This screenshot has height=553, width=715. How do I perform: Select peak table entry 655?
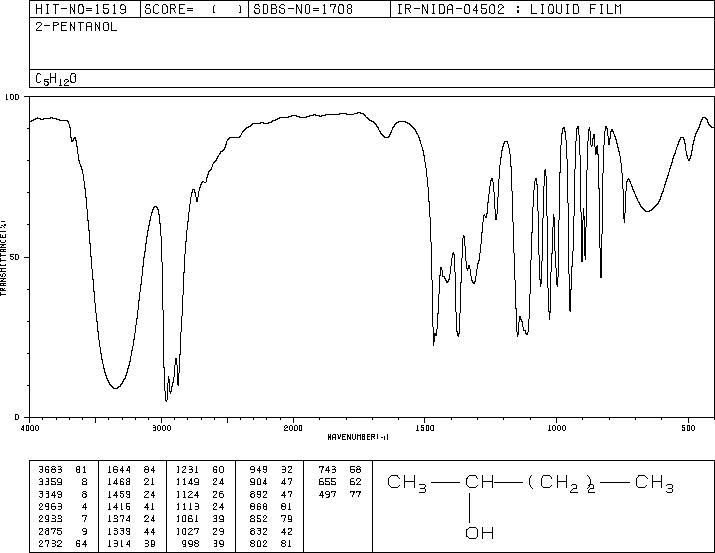tap(327, 482)
